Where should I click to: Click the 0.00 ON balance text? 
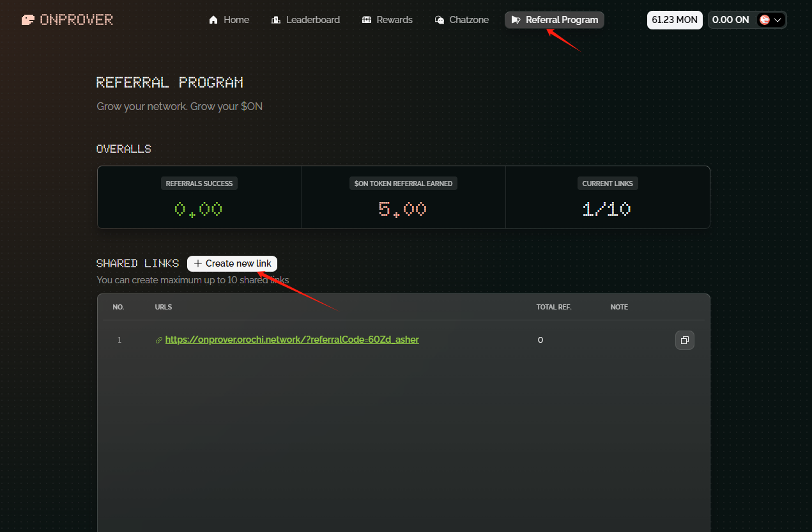pos(730,20)
